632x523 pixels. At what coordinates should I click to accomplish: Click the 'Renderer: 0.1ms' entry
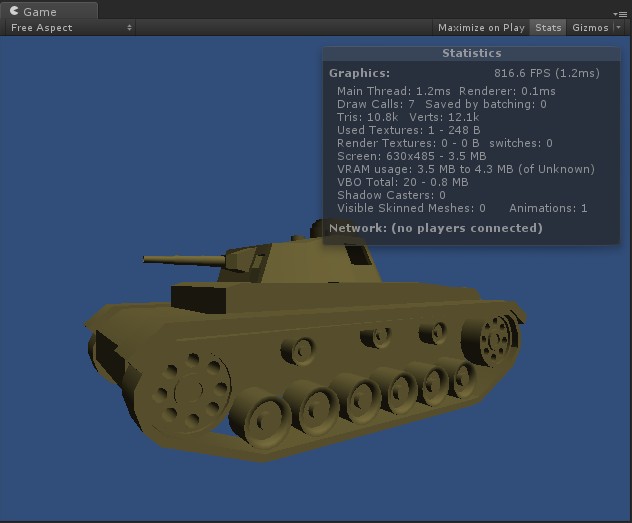coord(507,91)
